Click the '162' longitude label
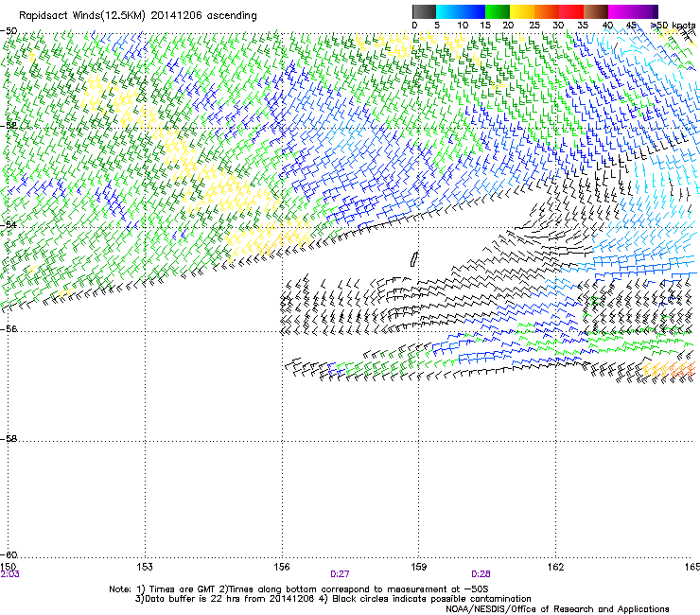This screenshot has height=615, width=700. pyautogui.click(x=555, y=567)
